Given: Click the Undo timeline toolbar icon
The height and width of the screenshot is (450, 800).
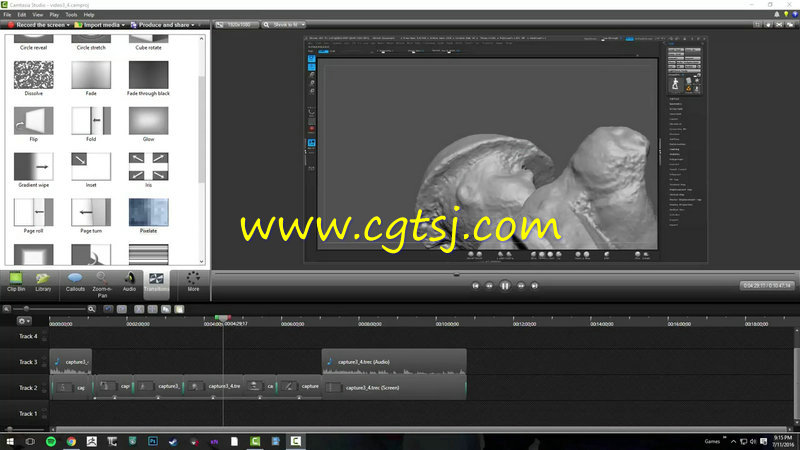Looking at the screenshot, I should [x=108, y=309].
